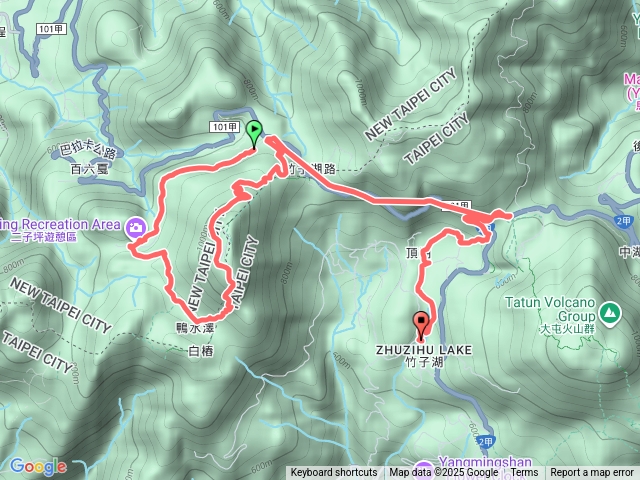Image resolution: width=640 pixels, height=480 pixels.
Task: Click the red end marker pin
Action: 421,326
